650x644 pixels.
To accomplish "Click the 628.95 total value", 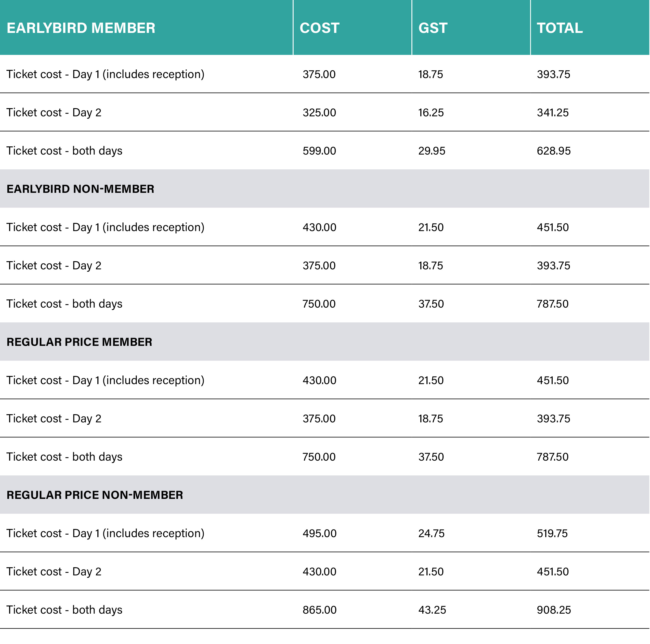I will (x=554, y=151).
